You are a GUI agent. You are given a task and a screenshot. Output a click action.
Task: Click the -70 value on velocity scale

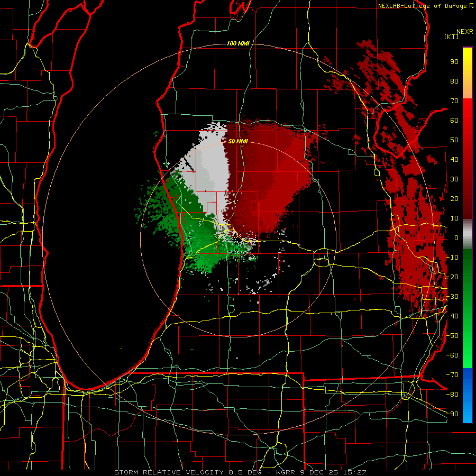coord(452,375)
